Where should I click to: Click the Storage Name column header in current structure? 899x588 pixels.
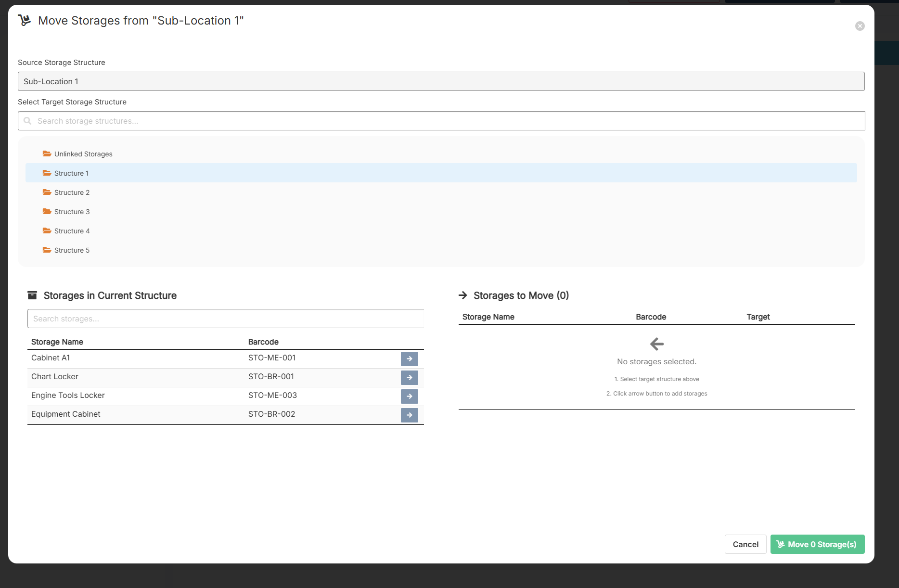coord(57,342)
